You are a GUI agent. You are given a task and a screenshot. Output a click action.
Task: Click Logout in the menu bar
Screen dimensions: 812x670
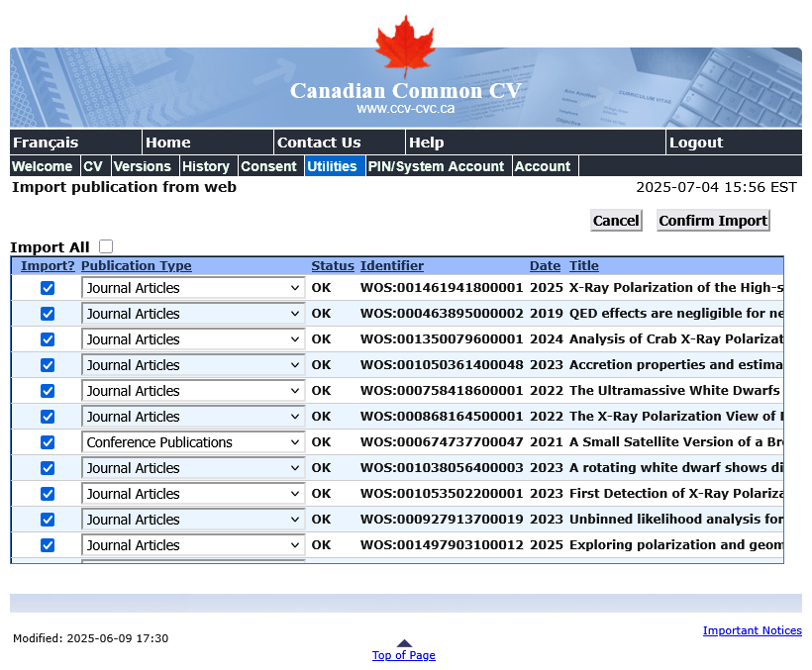pyautogui.click(x=696, y=143)
